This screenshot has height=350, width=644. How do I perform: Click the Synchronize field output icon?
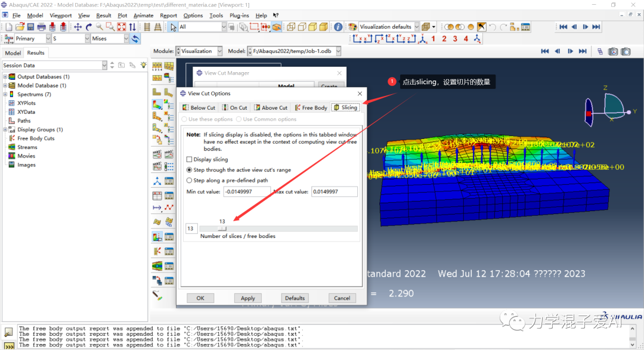(x=135, y=39)
